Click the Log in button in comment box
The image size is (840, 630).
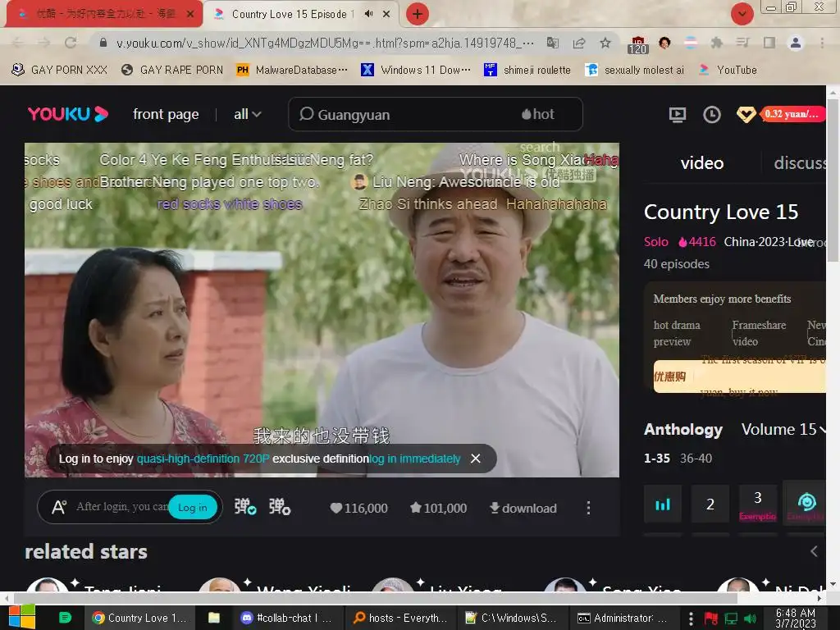coord(192,507)
